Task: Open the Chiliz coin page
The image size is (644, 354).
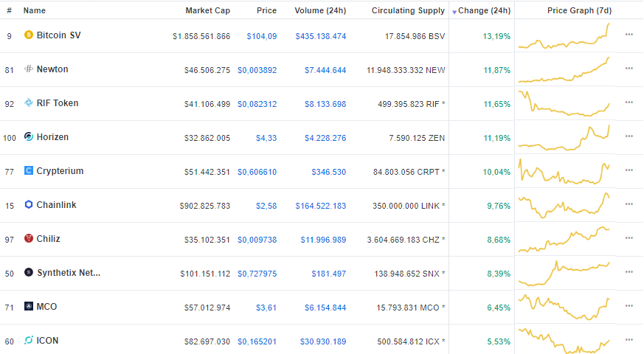Action: click(x=49, y=239)
